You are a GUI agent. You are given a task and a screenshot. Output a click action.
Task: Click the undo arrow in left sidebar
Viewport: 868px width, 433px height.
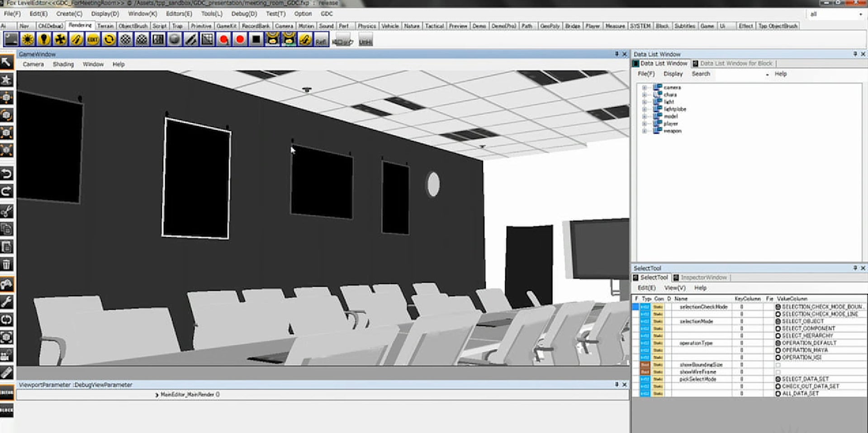coord(6,174)
